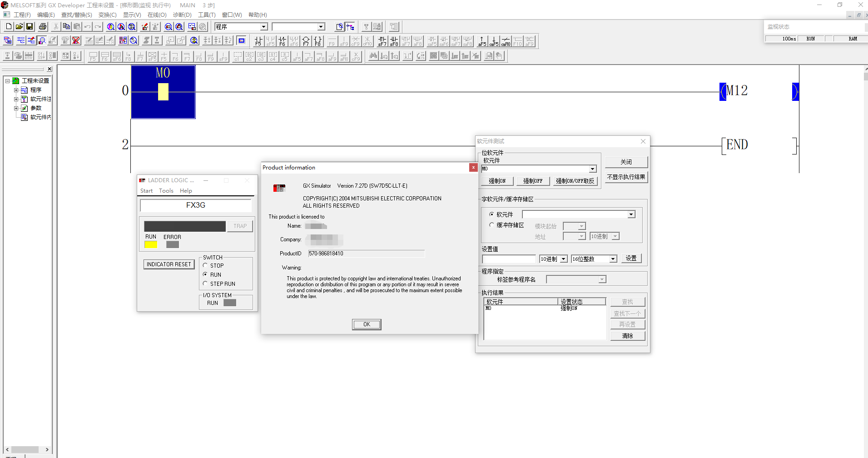Image resolution: width=868 pixels, height=458 pixels.
Task: Select STOP switch radio button
Action: click(205, 265)
